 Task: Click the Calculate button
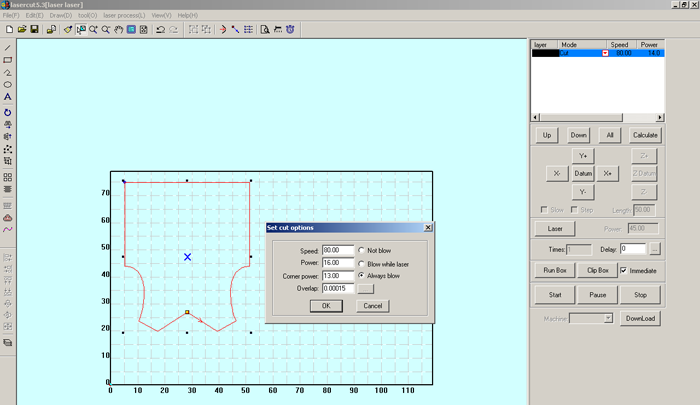(645, 135)
